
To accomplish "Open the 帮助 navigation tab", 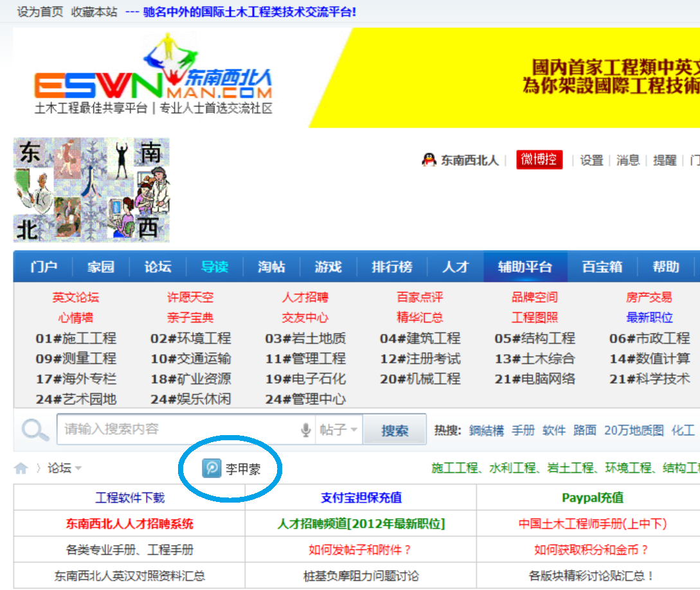I will pos(666,267).
